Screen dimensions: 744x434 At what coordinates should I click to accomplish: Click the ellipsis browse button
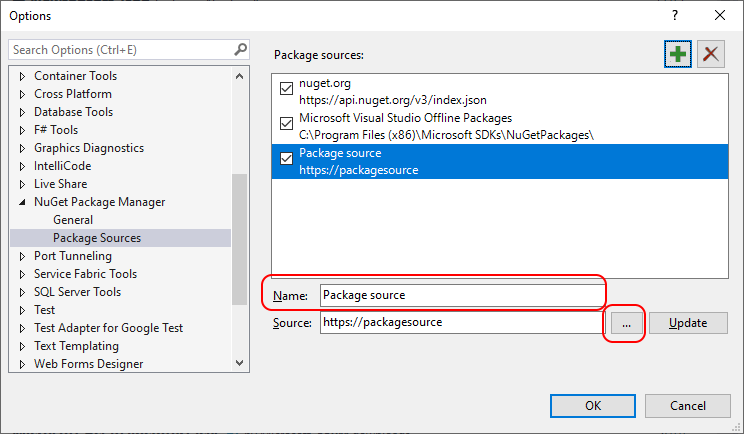pos(626,323)
